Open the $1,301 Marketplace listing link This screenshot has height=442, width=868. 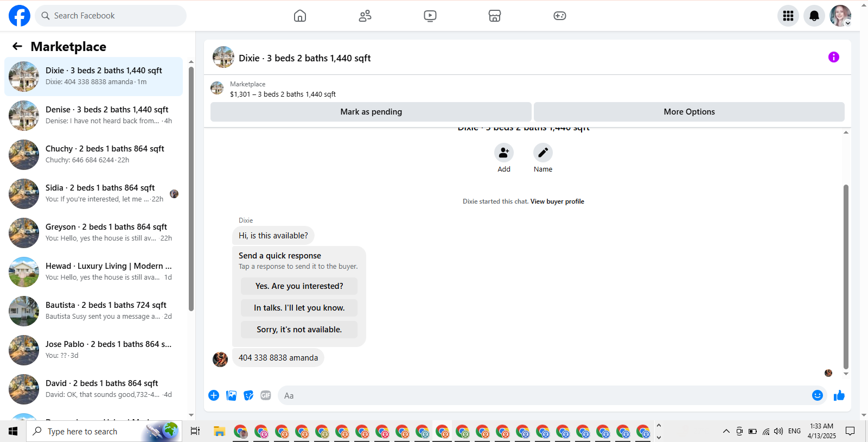tap(283, 94)
